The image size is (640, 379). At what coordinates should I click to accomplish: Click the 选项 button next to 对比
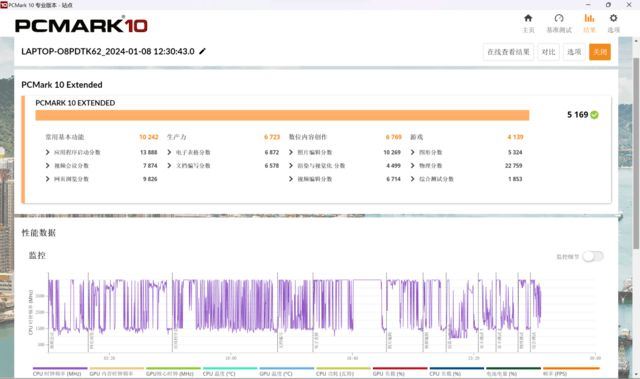click(574, 52)
